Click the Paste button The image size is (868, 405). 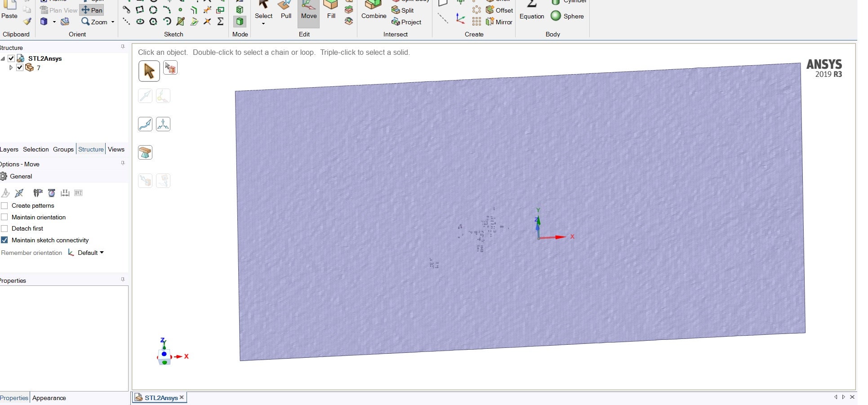(x=9, y=11)
